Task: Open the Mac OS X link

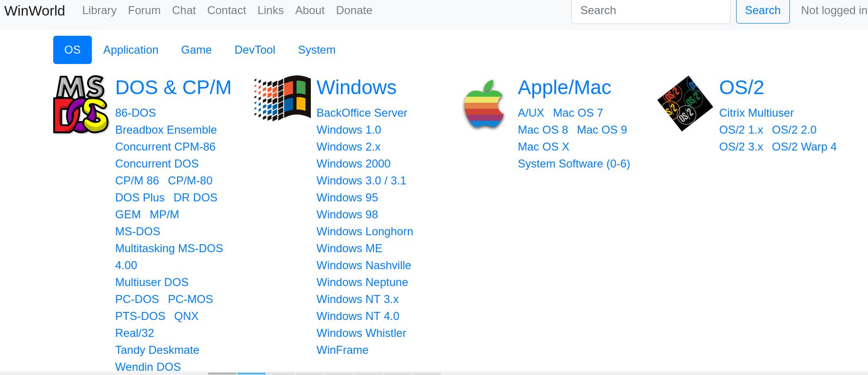Action: pyautogui.click(x=544, y=147)
